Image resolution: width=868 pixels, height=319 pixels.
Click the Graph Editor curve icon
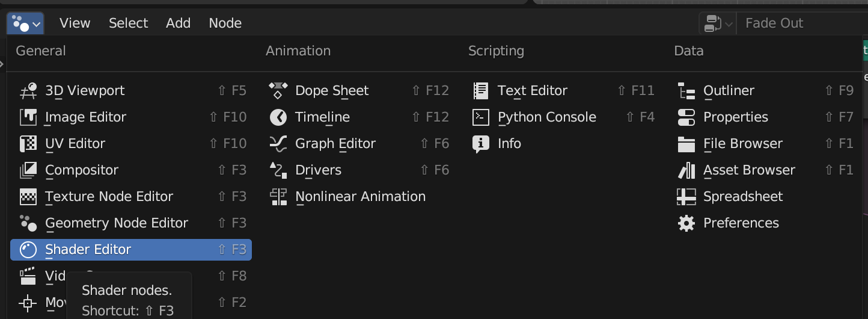coord(278,144)
